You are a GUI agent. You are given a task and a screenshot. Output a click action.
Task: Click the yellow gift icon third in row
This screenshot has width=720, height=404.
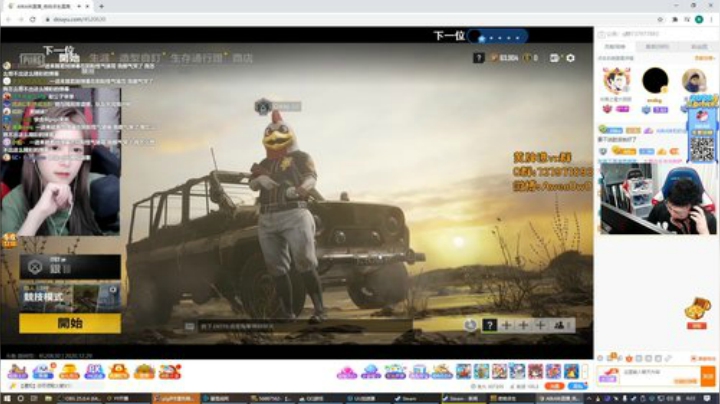tap(69, 371)
